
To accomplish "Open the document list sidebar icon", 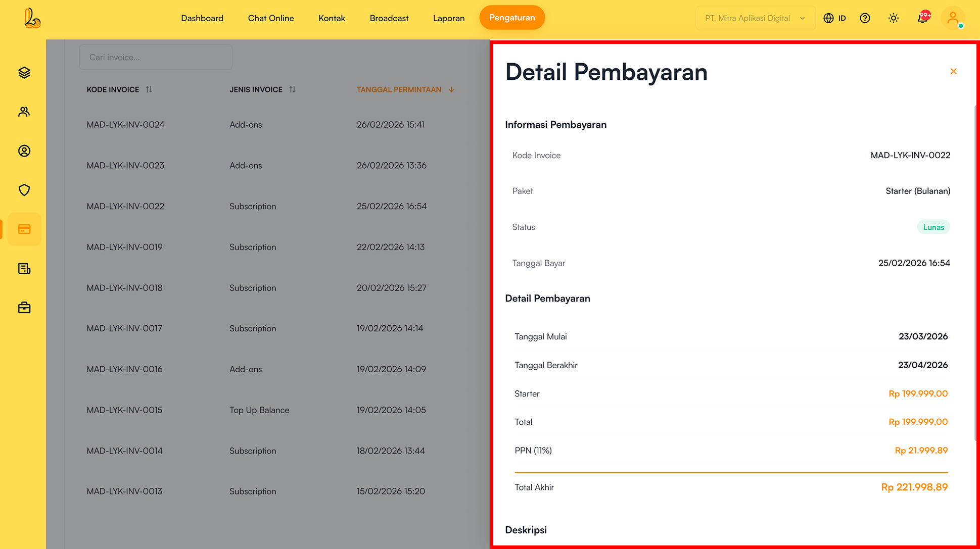I will click(x=24, y=269).
